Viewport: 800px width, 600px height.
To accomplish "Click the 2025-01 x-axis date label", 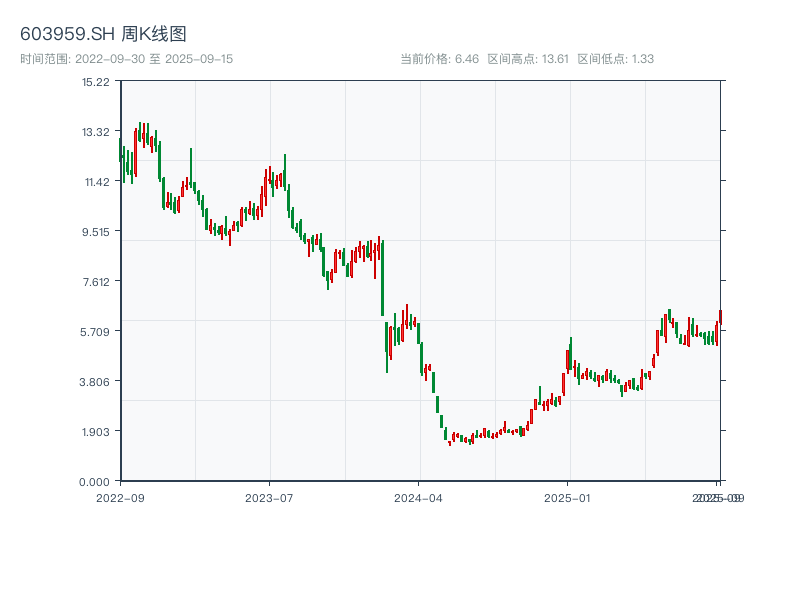I will click(x=569, y=497).
